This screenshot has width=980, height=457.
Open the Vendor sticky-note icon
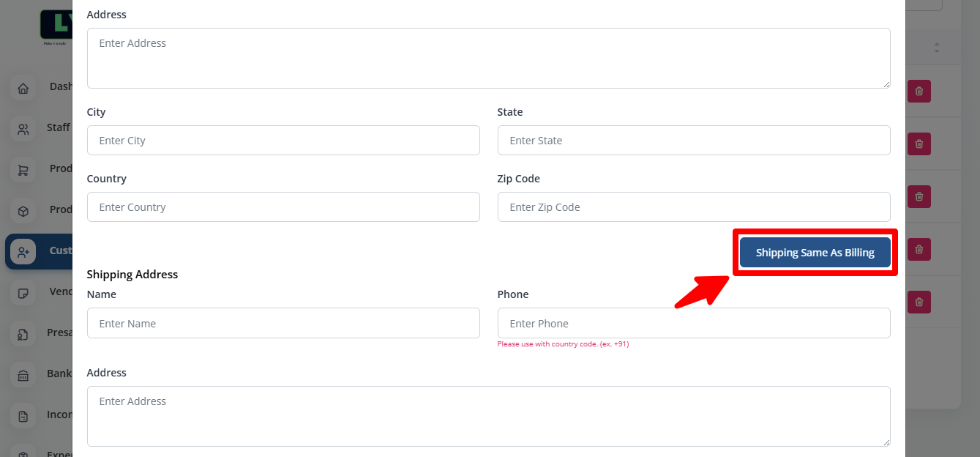click(23, 294)
